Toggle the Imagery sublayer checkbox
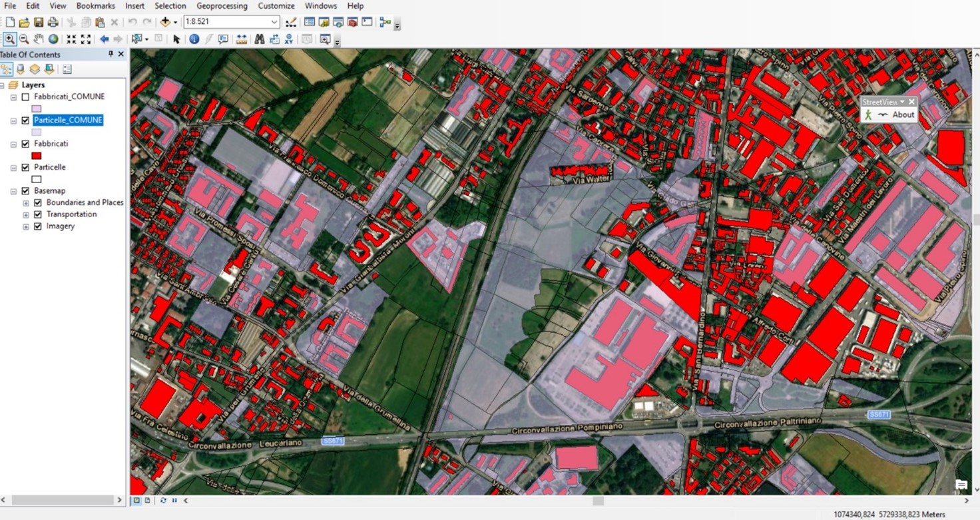Screen dimensions: 980x520 point(38,226)
